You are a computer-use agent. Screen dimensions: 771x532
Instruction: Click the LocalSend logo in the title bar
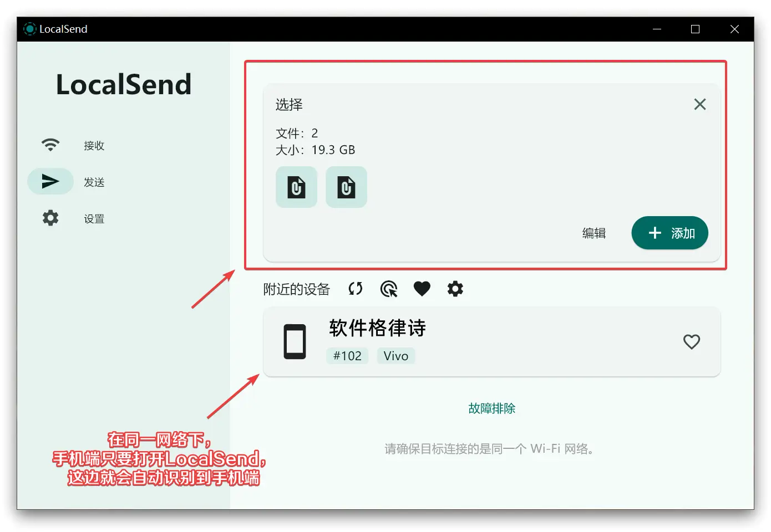(x=30, y=29)
